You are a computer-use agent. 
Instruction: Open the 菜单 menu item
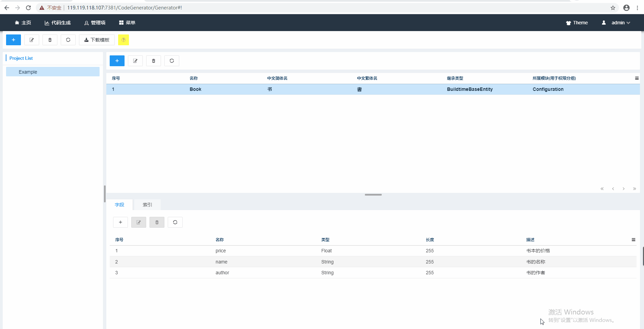(127, 23)
